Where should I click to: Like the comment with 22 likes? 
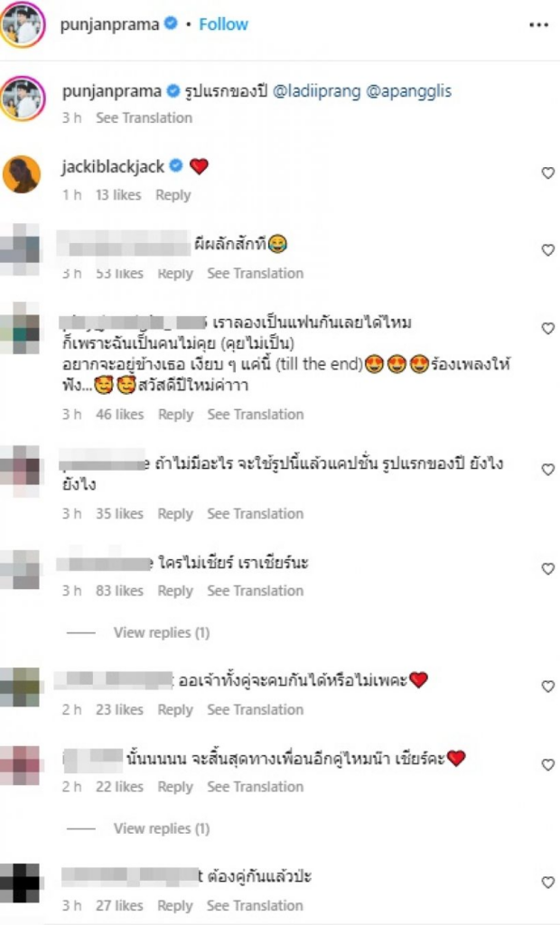[547, 764]
